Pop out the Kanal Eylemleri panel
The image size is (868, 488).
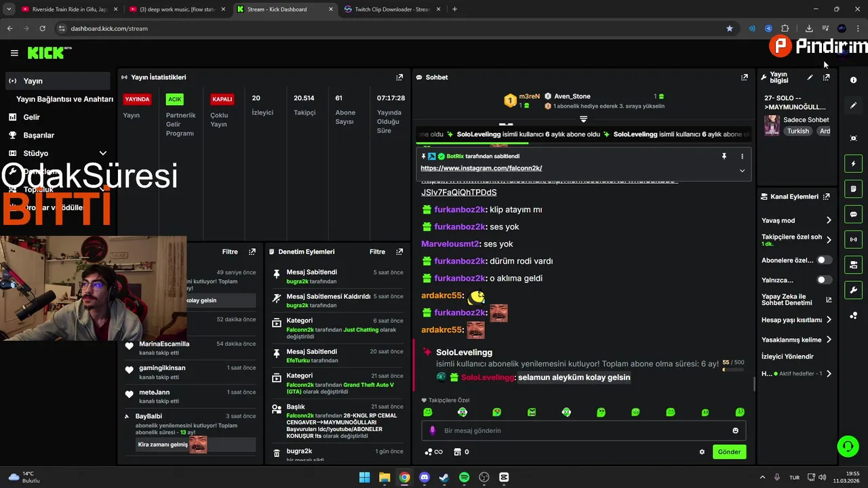(x=826, y=197)
